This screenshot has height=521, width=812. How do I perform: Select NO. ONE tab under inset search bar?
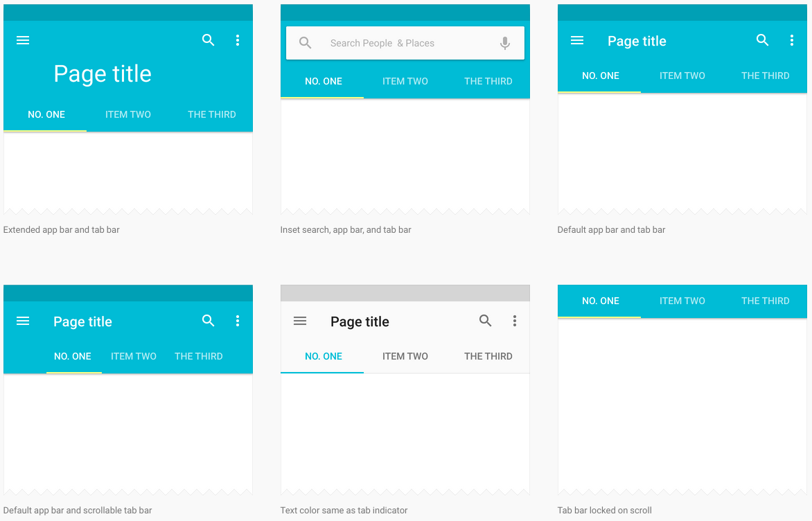point(323,81)
